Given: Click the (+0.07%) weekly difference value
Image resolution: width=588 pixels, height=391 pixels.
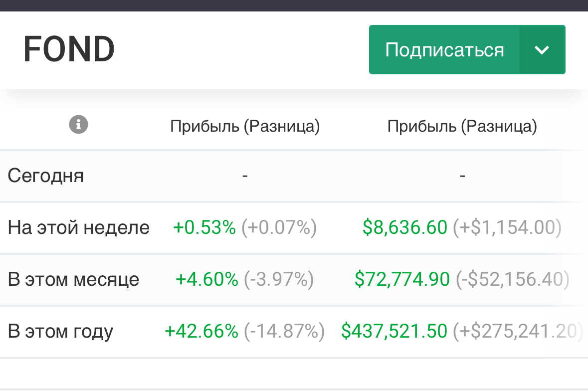Looking at the screenshot, I should point(279,227).
